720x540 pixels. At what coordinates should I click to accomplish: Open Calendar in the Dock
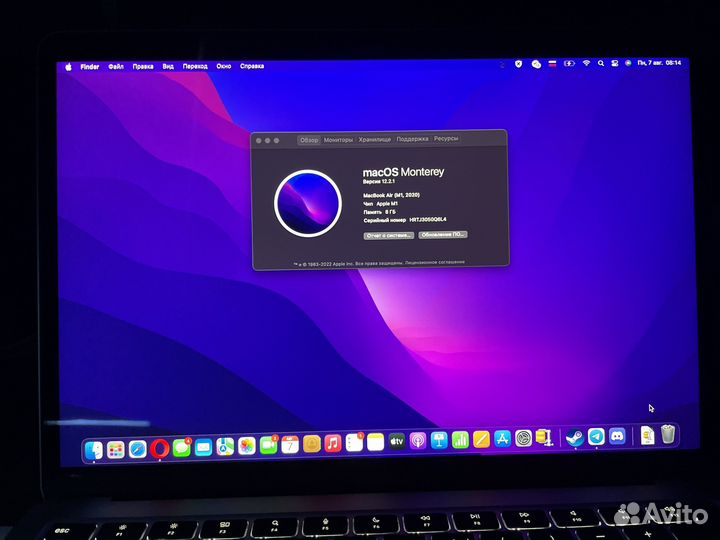click(x=290, y=444)
